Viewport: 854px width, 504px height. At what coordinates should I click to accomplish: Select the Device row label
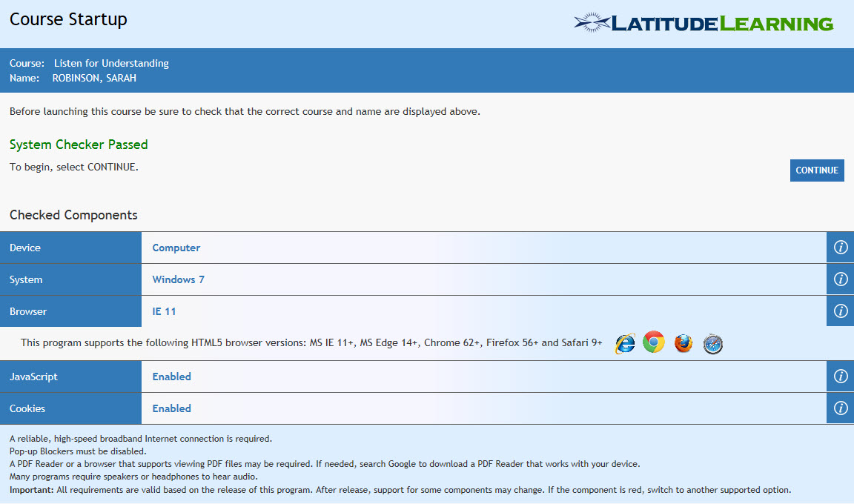[x=25, y=248]
